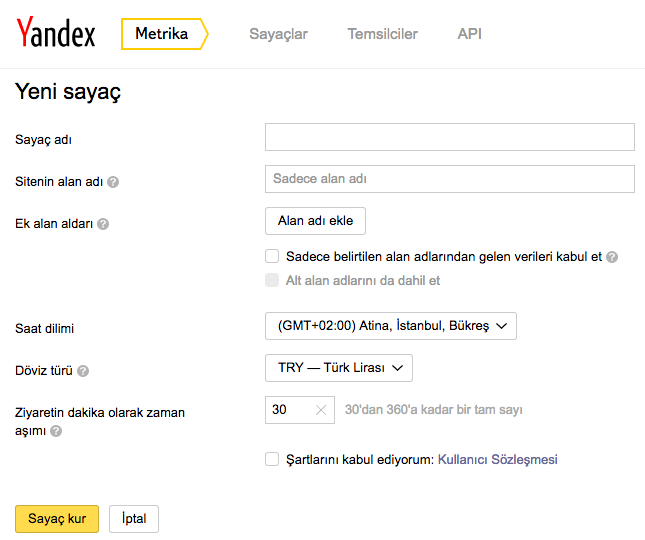The width and height of the screenshot is (645, 540).
Task: Click the Yeni sayaç heading
Action: pos(68,91)
